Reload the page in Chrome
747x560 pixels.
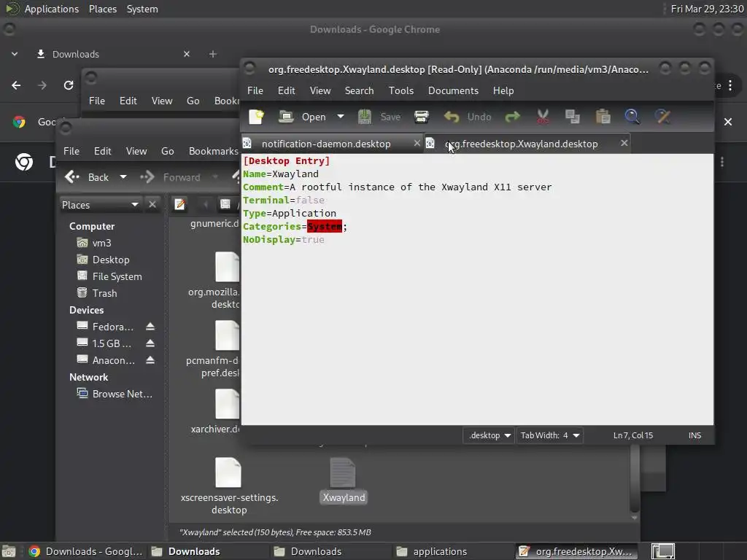pyautogui.click(x=69, y=85)
